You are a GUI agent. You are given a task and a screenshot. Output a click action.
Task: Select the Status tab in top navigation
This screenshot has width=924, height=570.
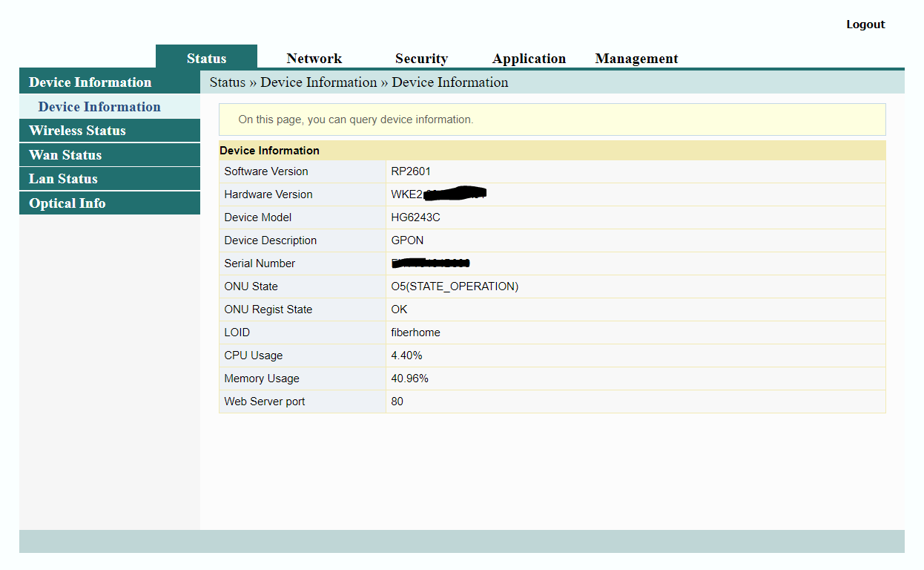[206, 58]
